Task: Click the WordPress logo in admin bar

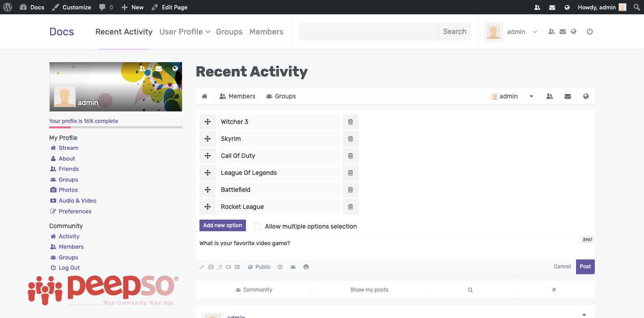Action: [x=8, y=7]
